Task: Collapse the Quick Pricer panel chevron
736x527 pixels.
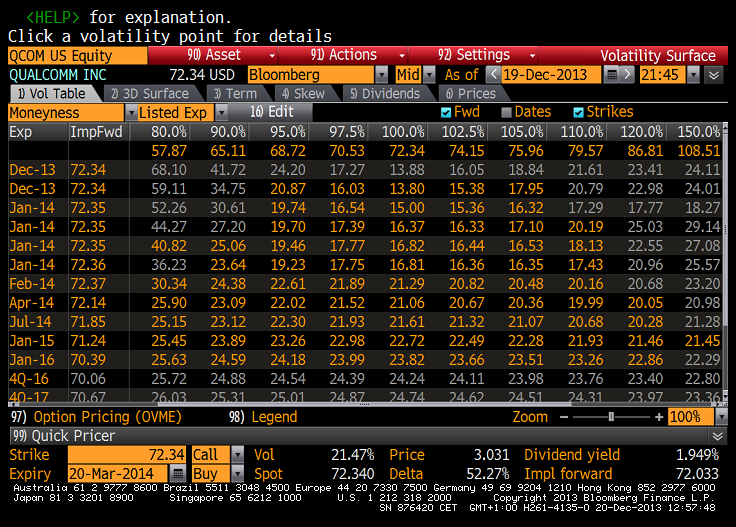Action: pos(718,436)
